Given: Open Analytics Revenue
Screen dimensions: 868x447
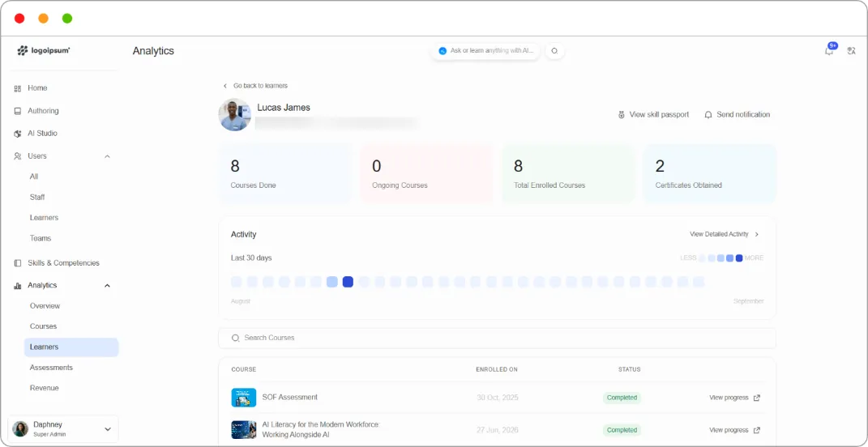Looking at the screenshot, I should [45, 388].
